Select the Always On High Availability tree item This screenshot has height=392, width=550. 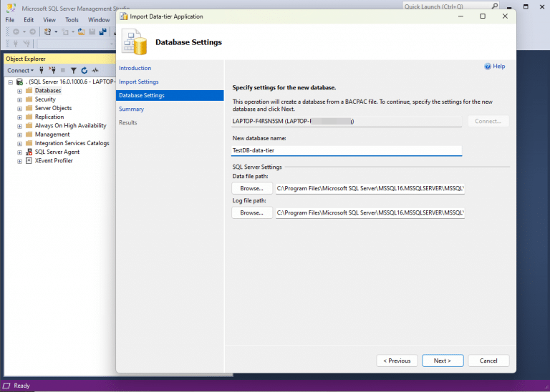tap(70, 126)
